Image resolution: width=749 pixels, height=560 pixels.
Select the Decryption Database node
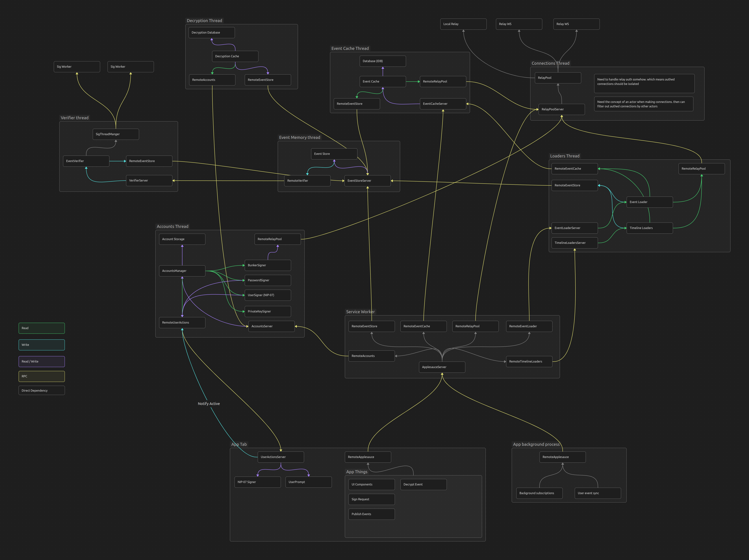click(x=211, y=32)
